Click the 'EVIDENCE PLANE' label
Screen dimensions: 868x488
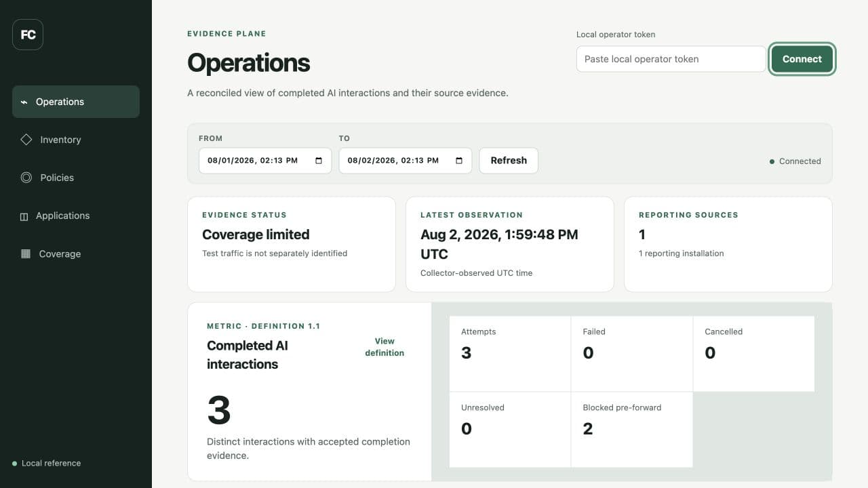[226, 34]
